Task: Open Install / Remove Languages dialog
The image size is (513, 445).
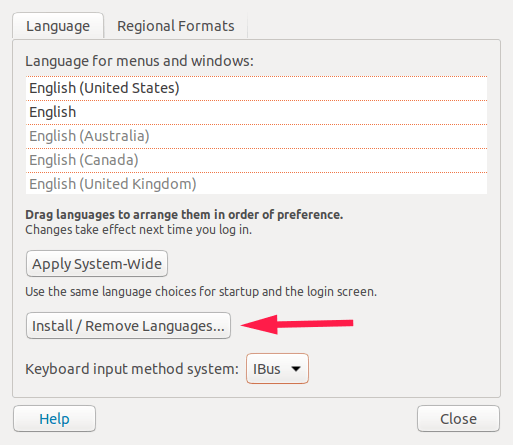Action: tap(128, 326)
